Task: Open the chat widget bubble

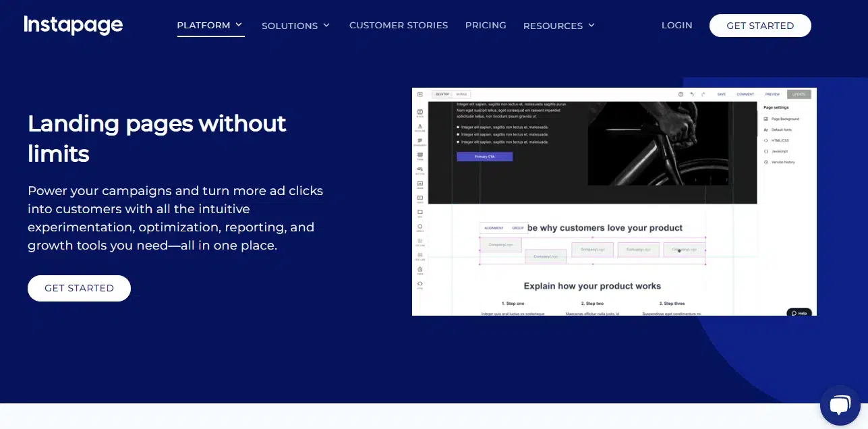Action: 839,405
